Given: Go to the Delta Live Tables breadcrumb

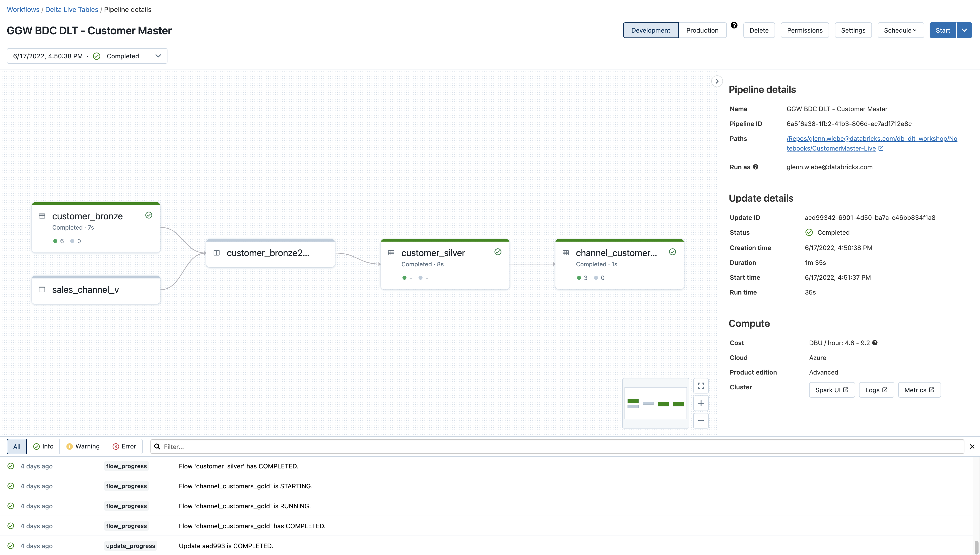Looking at the screenshot, I should [x=72, y=9].
